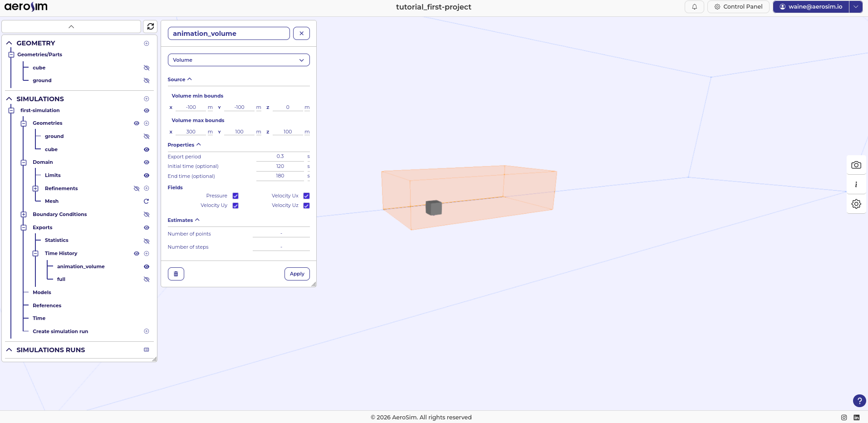
Task: Edit the Export period value field
Action: (280, 156)
